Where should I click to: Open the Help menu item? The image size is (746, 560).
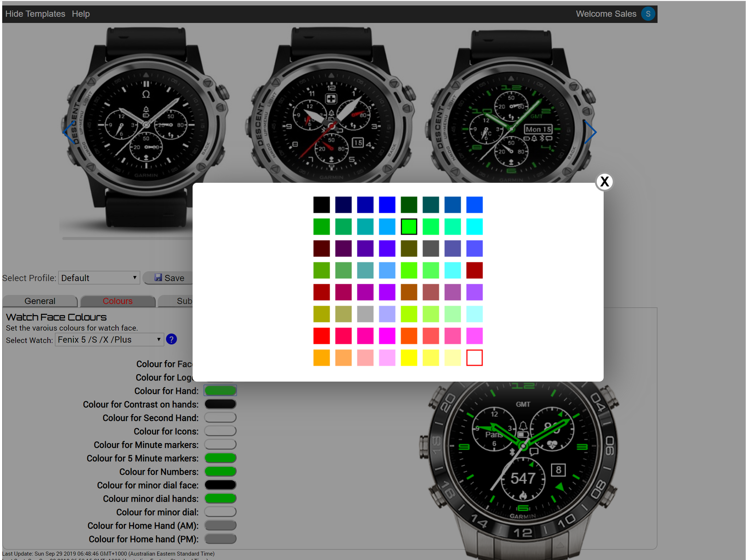coord(80,14)
